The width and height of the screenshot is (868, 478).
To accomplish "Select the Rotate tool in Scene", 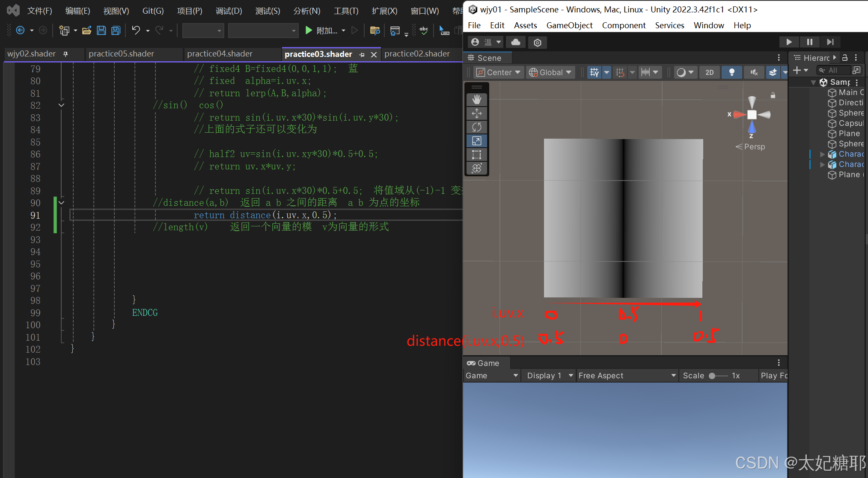I will [x=476, y=127].
